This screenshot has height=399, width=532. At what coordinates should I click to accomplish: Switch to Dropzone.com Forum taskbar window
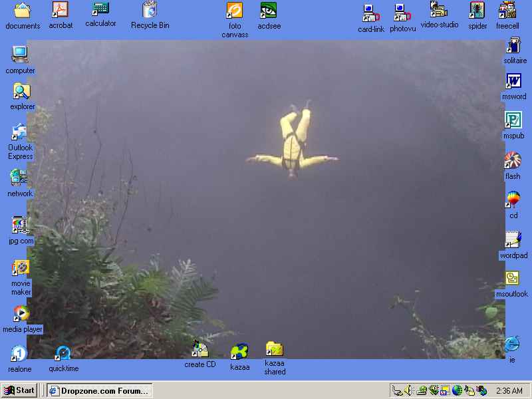tap(99, 390)
